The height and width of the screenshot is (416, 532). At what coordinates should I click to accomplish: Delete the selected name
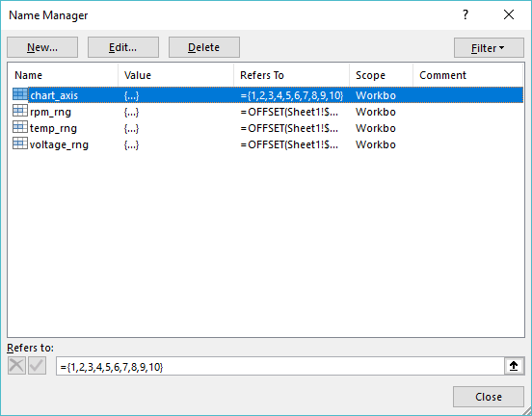pos(204,47)
